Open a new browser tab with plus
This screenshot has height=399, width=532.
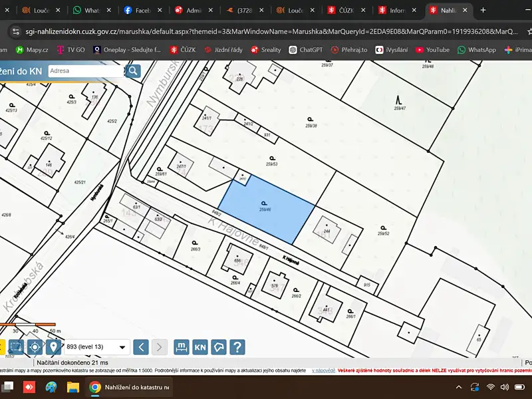[483, 10]
